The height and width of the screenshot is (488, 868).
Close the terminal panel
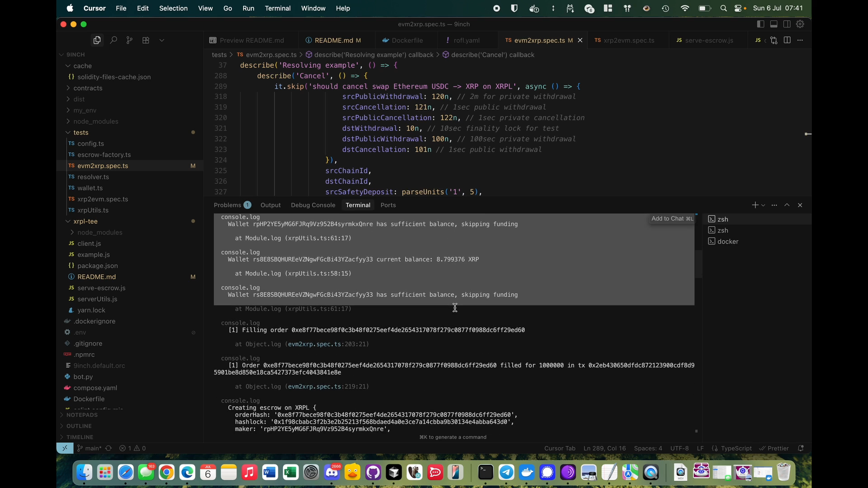[800, 205]
